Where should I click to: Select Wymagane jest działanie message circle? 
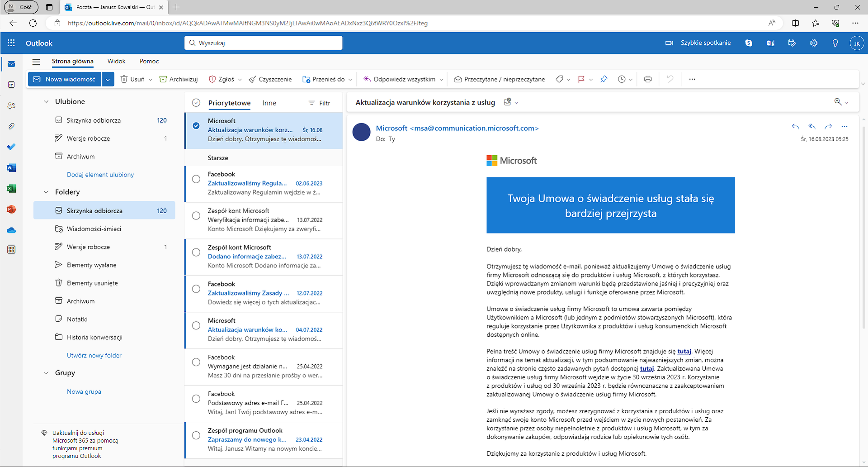pyautogui.click(x=196, y=362)
